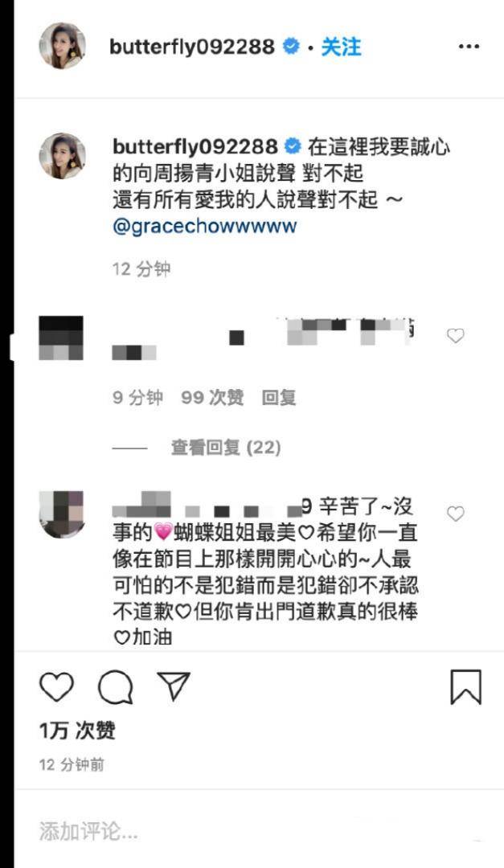Follow the account via 关注
The image size is (504, 868).
tap(341, 47)
